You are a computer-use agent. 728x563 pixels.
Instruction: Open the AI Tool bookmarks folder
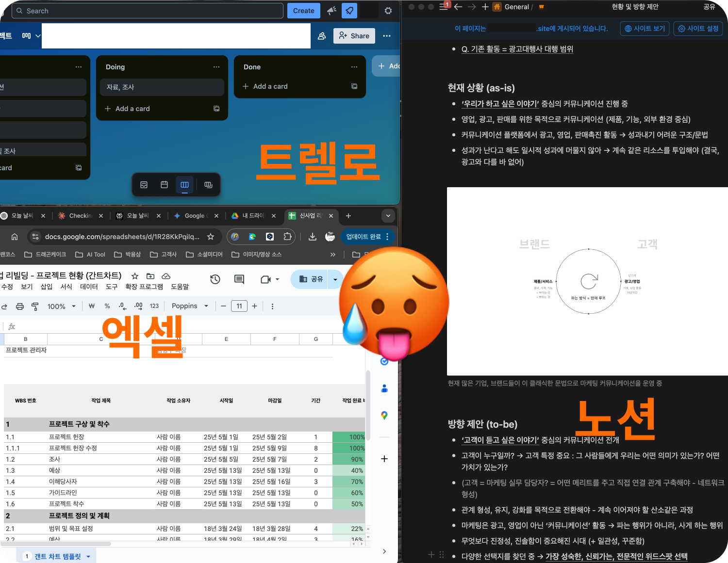90,255
